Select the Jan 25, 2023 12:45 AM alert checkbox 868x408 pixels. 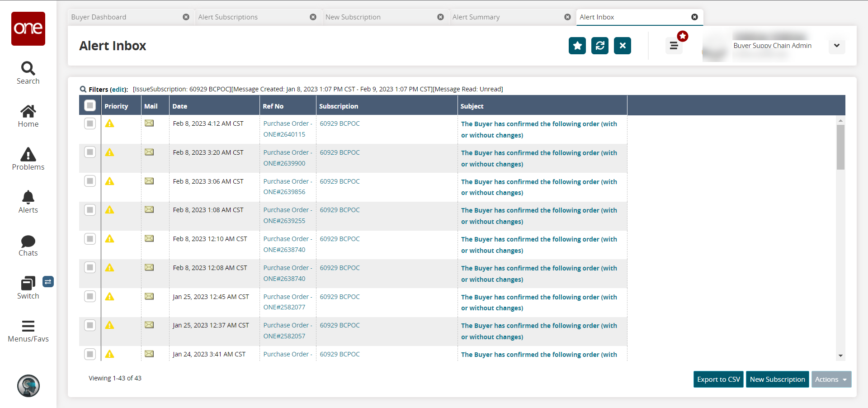tap(90, 296)
